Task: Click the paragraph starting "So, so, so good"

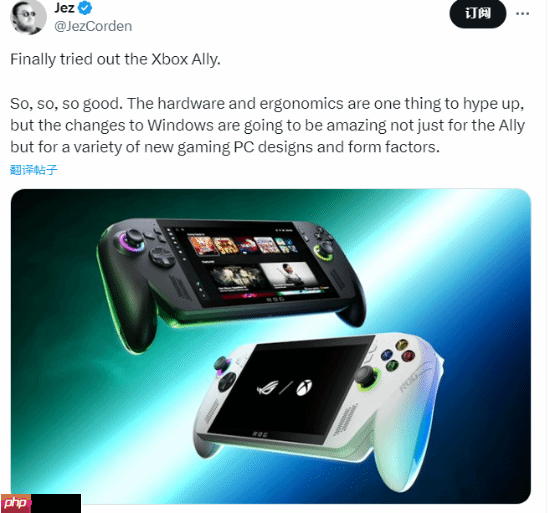Action: 267,125
